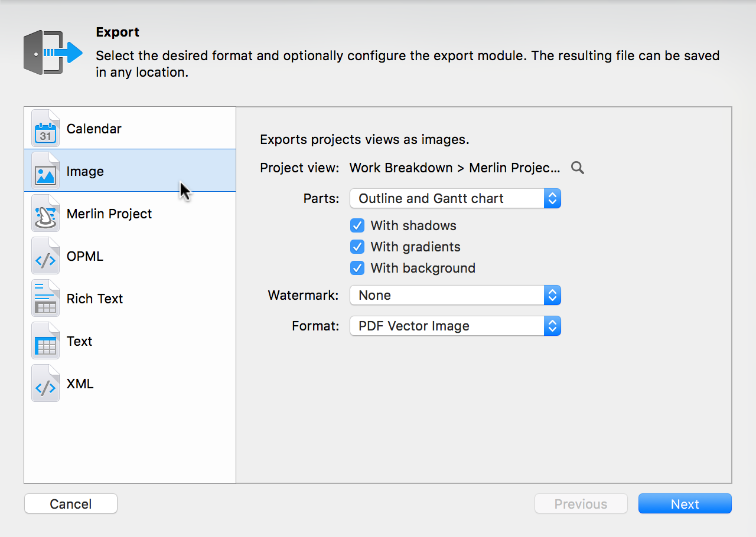Choose OPML export label
The height and width of the screenshot is (537, 756).
pos(85,256)
